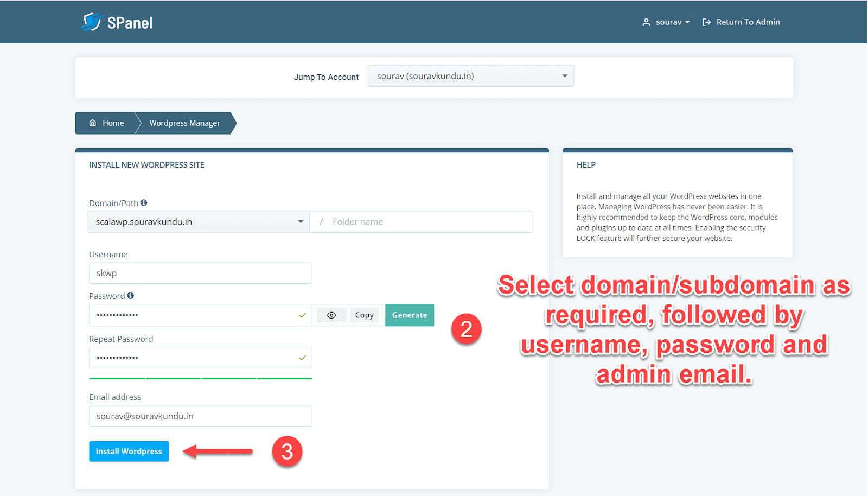This screenshot has height=496, width=868.
Task: Open the scalawp.souravkundu.in domain dropdown
Action: (x=199, y=222)
